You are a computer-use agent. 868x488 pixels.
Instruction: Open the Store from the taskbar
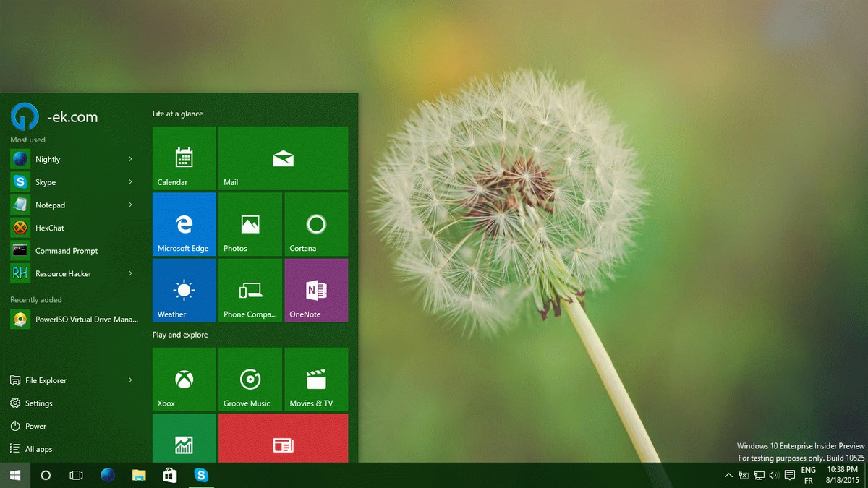pos(170,476)
